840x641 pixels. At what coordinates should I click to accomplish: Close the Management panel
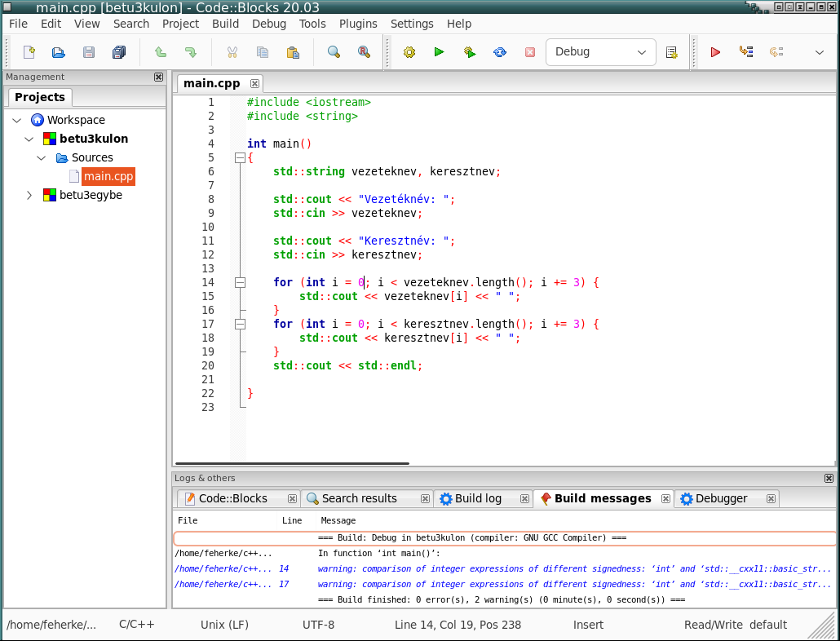click(x=158, y=77)
